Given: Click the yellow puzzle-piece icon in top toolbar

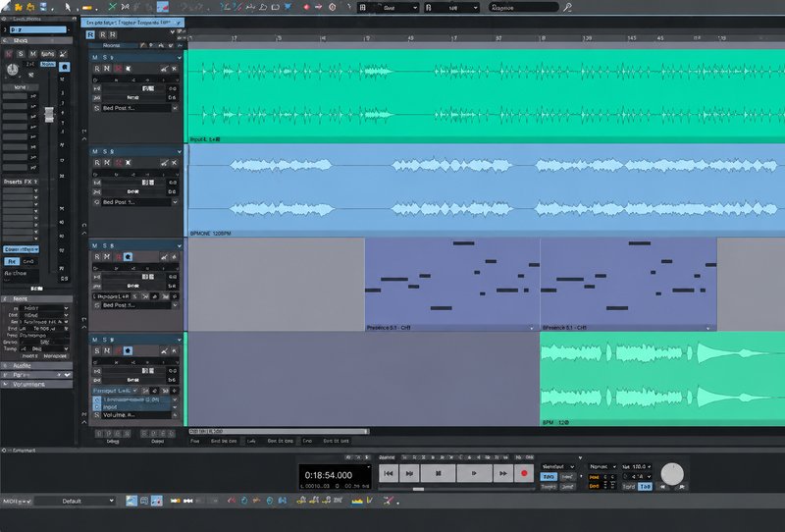Looking at the screenshot, I should click(19, 7).
